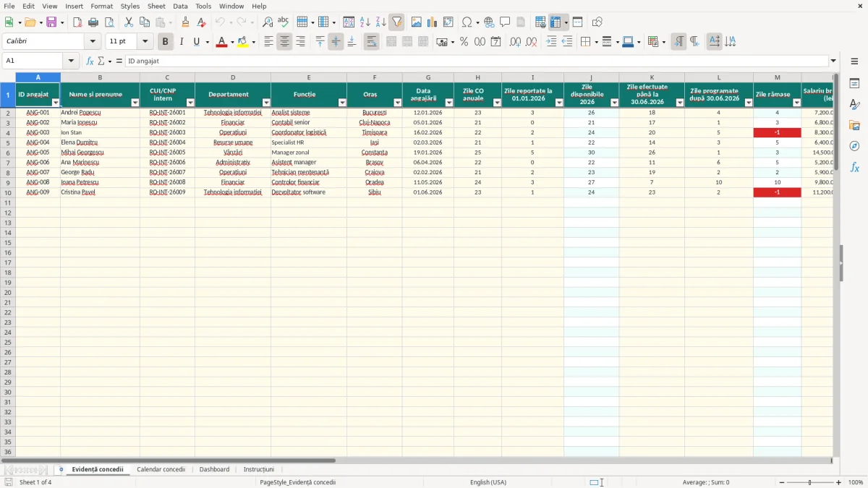The width and height of the screenshot is (868, 488).
Task: Open the Sheet menu
Action: [156, 6]
